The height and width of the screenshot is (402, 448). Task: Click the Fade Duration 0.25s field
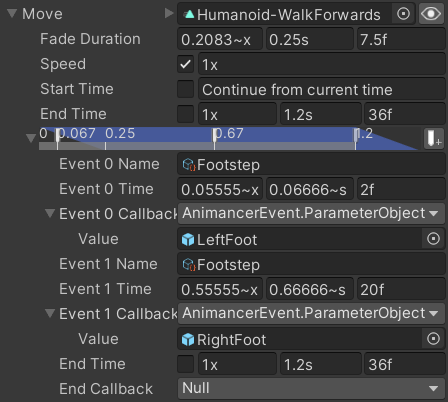tap(310, 39)
